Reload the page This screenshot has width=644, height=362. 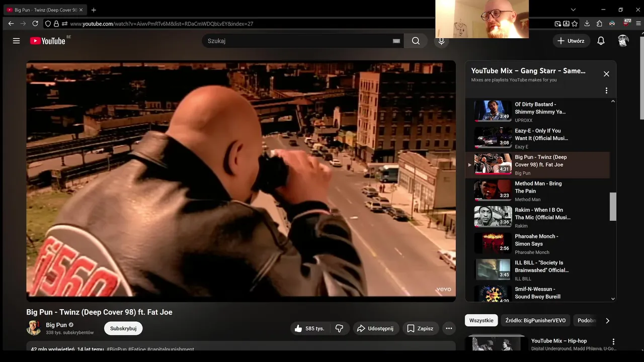coord(35,24)
